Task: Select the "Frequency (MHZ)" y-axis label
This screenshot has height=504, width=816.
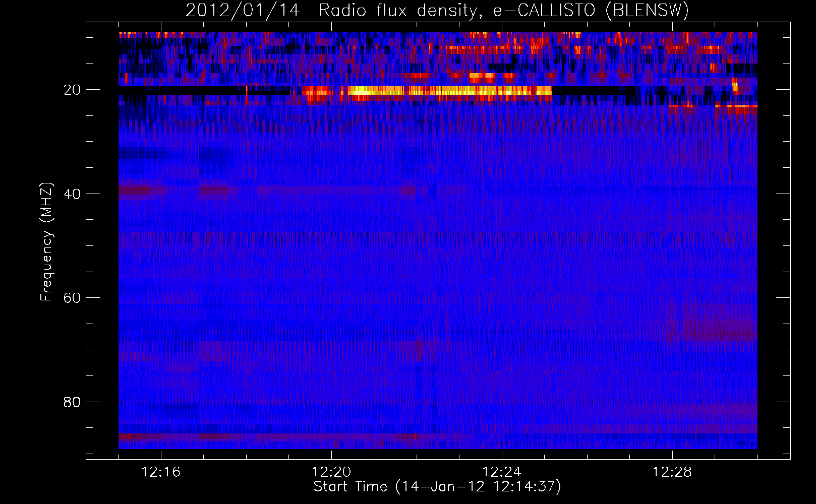Action: point(46,242)
